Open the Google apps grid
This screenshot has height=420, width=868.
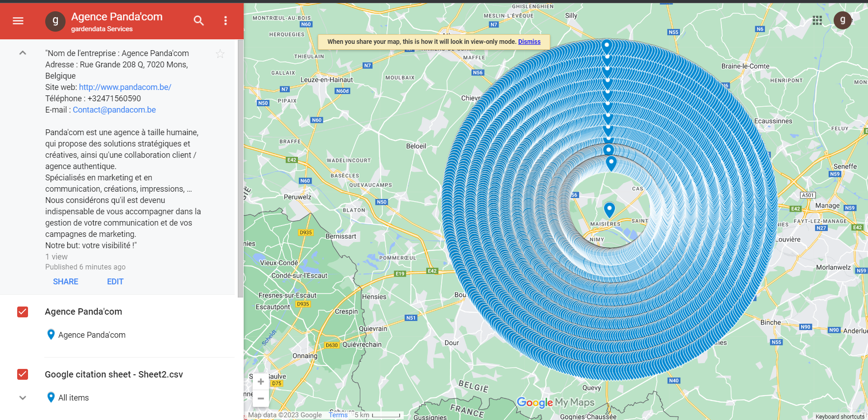click(817, 20)
